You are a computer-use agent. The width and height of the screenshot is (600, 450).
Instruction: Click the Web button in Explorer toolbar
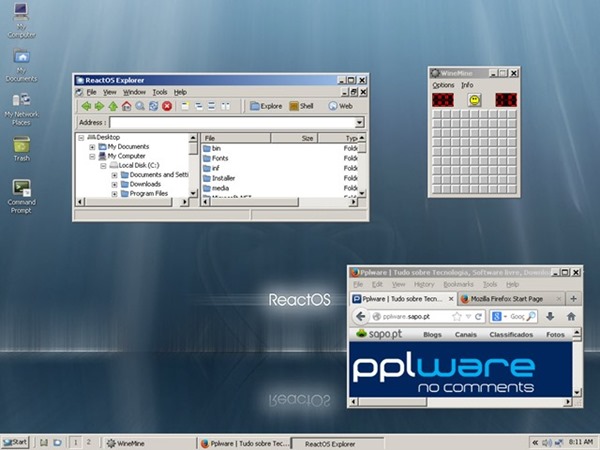point(341,106)
